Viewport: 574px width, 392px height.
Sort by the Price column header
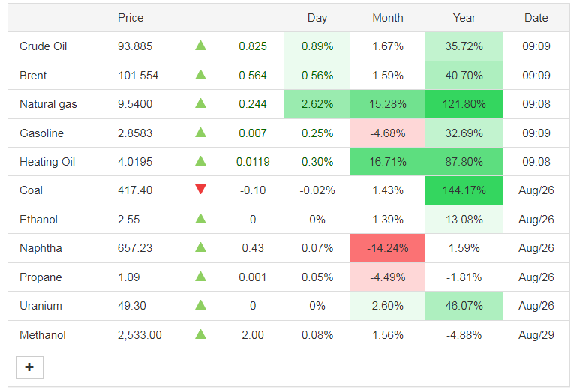pyautogui.click(x=131, y=18)
